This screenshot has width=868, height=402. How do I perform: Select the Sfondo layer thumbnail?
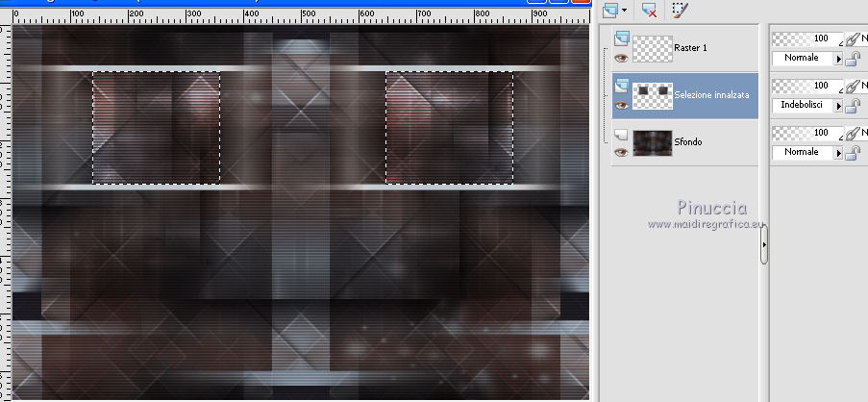pos(653,143)
